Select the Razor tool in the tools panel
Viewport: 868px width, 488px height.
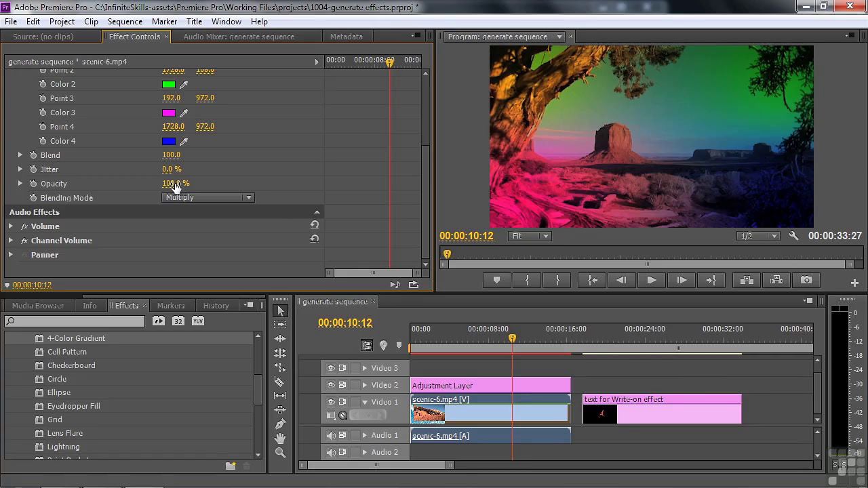tap(280, 382)
